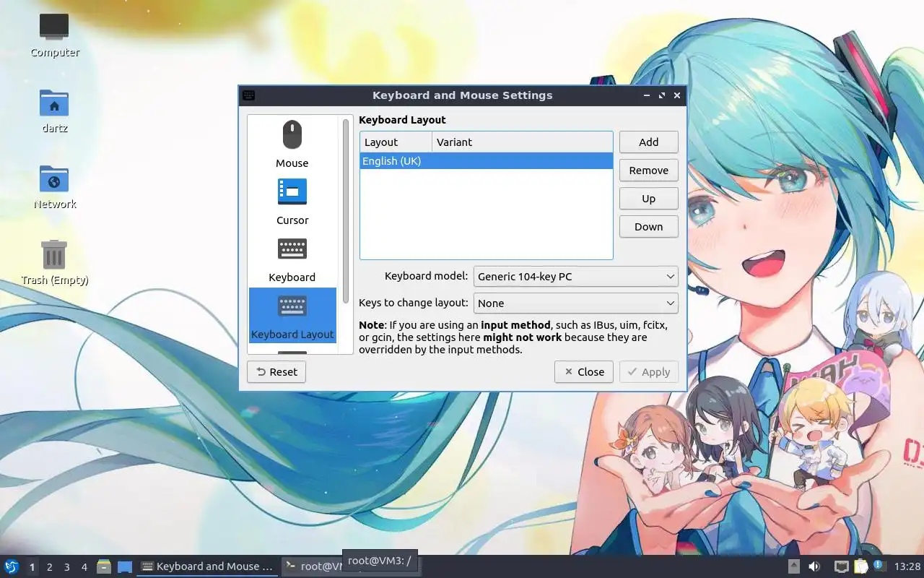Screen dimensions: 924x578
Task: Open the Network desktop icon
Action: click(x=54, y=186)
